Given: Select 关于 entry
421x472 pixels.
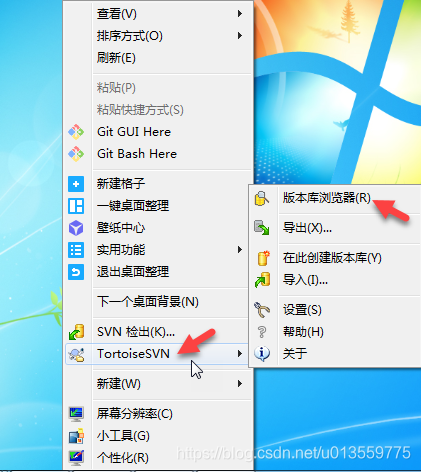Looking at the screenshot, I should tap(295, 354).
